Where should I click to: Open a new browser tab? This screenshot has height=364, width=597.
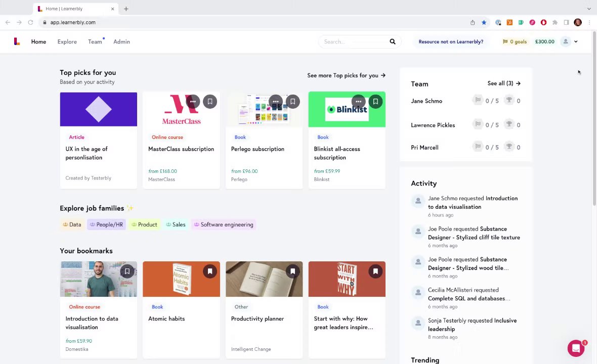tap(126, 9)
